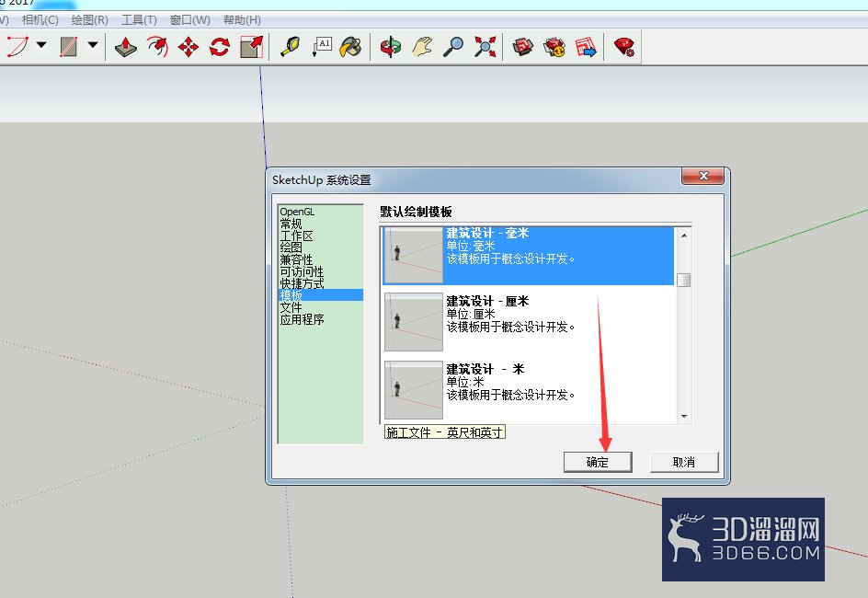The image size is (868, 598).
Task: Select the Push/Pull tool
Action: point(126,47)
